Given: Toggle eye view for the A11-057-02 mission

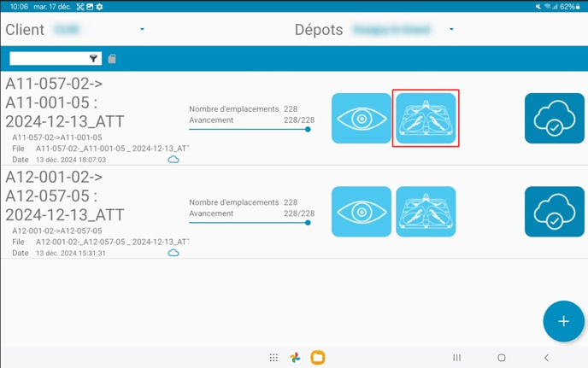Looking at the screenshot, I should pos(361,119).
